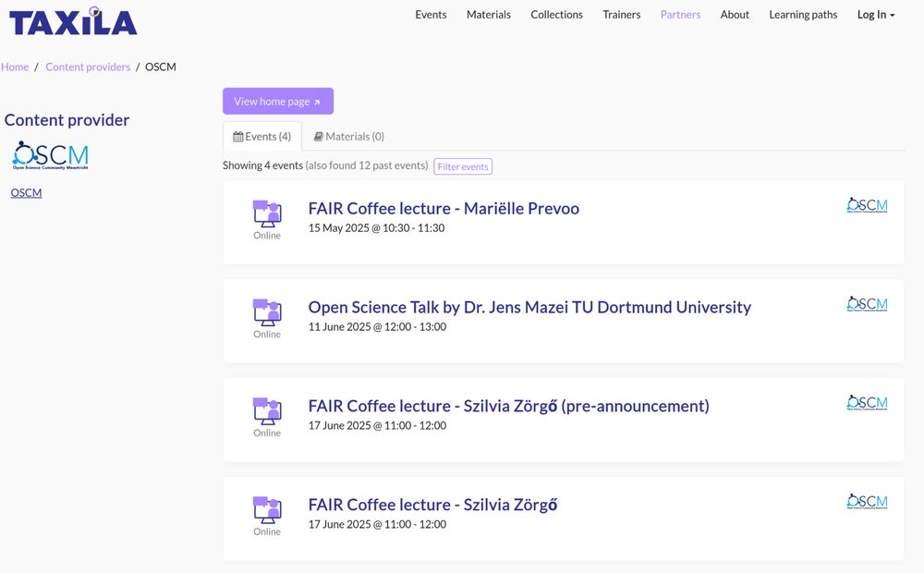
Task: Click the View home page button
Action: 277,101
